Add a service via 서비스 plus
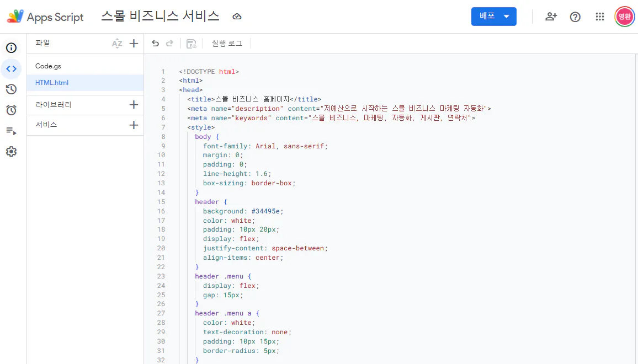The height and width of the screenshot is (364, 638). tap(134, 125)
